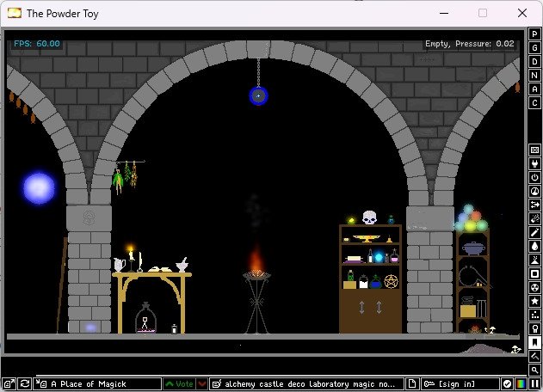Open the Force elements menu (arrows icon)
The height and width of the screenshot is (392, 543).
pyautogui.click(x=534, y=205)
